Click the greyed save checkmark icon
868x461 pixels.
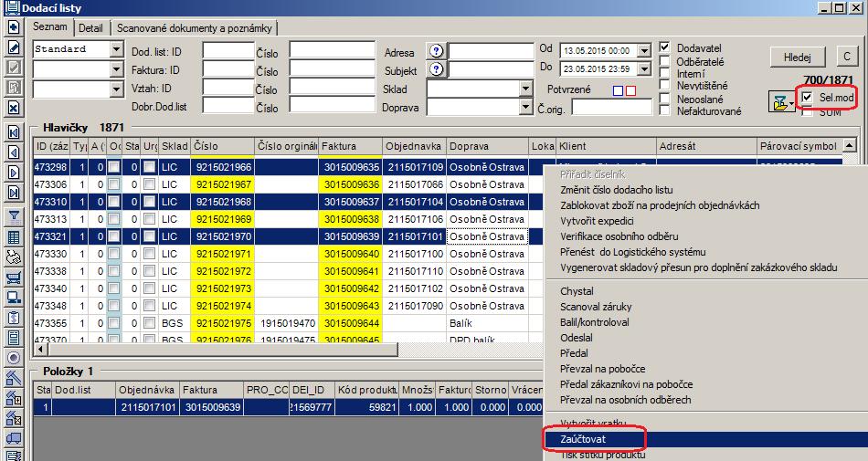(14, 67)
